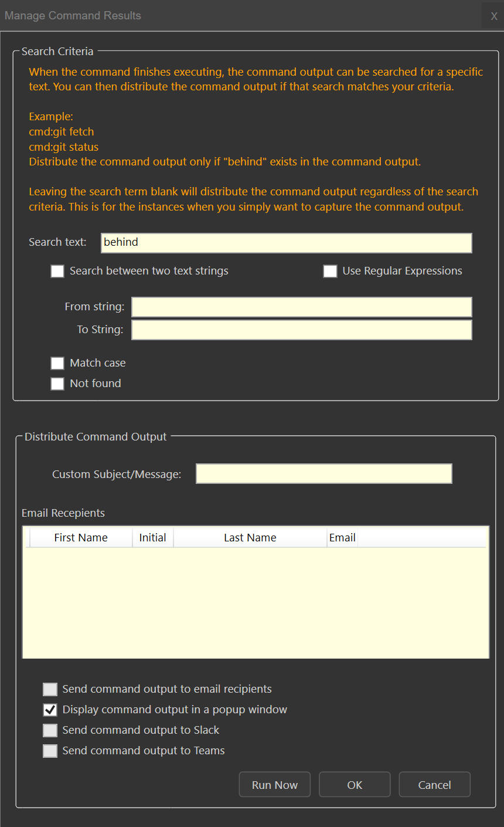The height and width of the screenshot is (827, 504).
Task: Focus the "From string" input box
Action: [301, 307]
